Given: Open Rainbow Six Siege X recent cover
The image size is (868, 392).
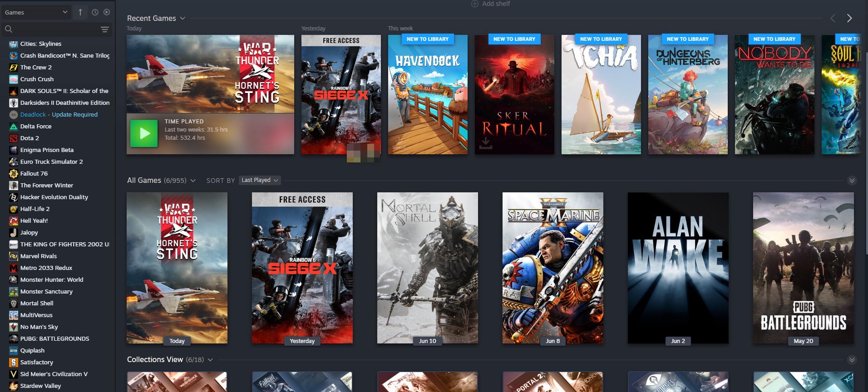Looking at the screenshot, I should point(341,94).
